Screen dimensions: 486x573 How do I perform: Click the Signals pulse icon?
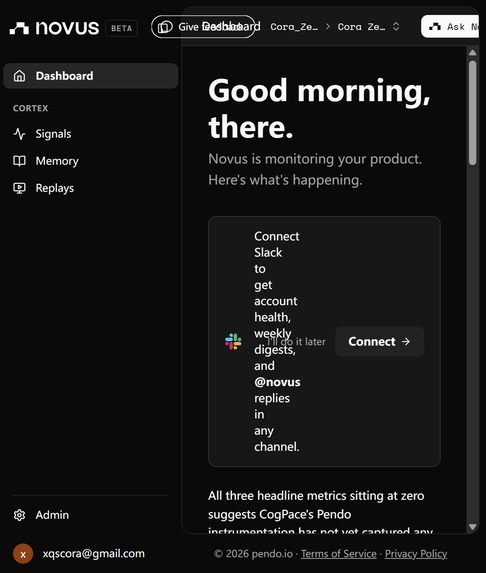[x=19, y=134]
